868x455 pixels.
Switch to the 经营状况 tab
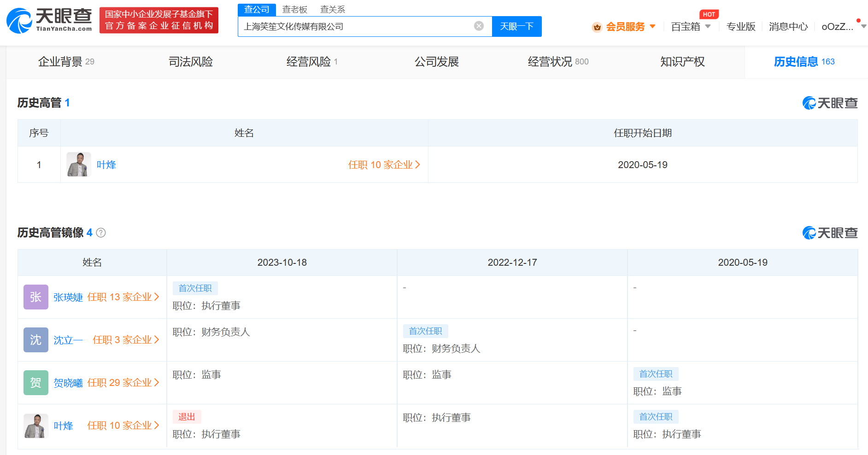[x=558, y=62]
